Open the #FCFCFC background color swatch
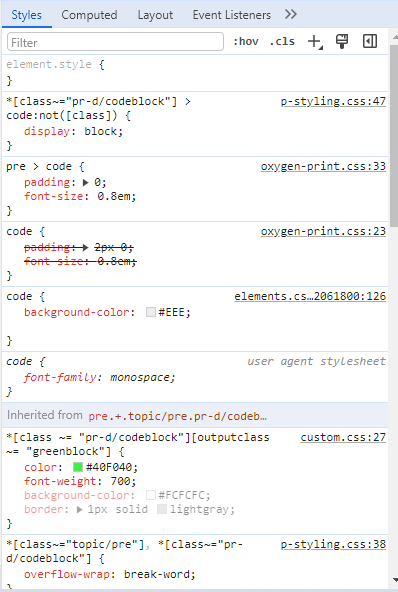The width and height of the screenshot is (398, 592). [151, 495]
